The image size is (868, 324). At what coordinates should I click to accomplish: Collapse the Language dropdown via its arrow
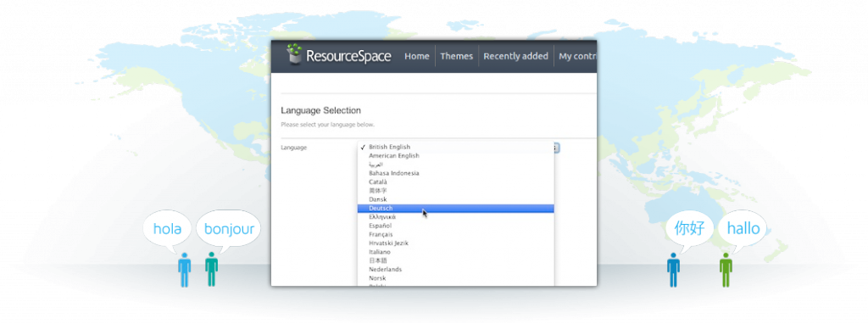(x=556, y=148)
